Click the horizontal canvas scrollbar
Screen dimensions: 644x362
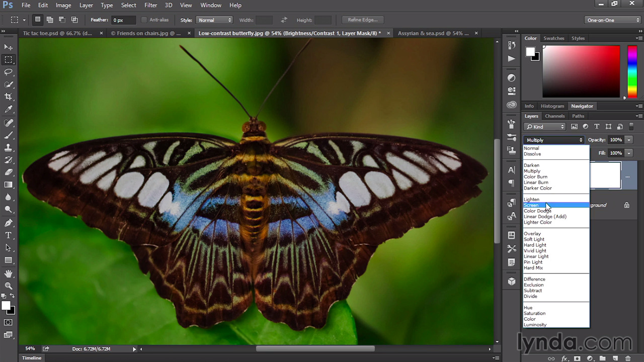(x=315, y=348)
